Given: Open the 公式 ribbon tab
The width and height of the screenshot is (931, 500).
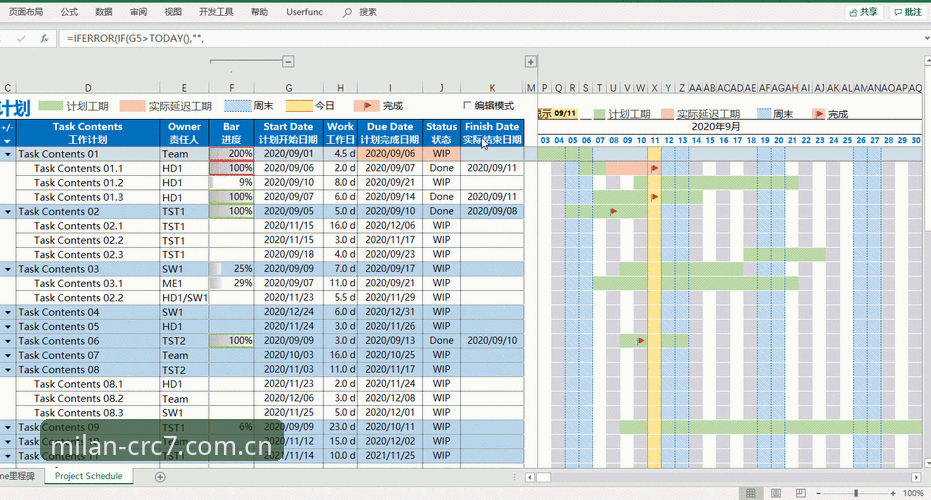Looking at the screenshot, I should (x=69, y=12).
